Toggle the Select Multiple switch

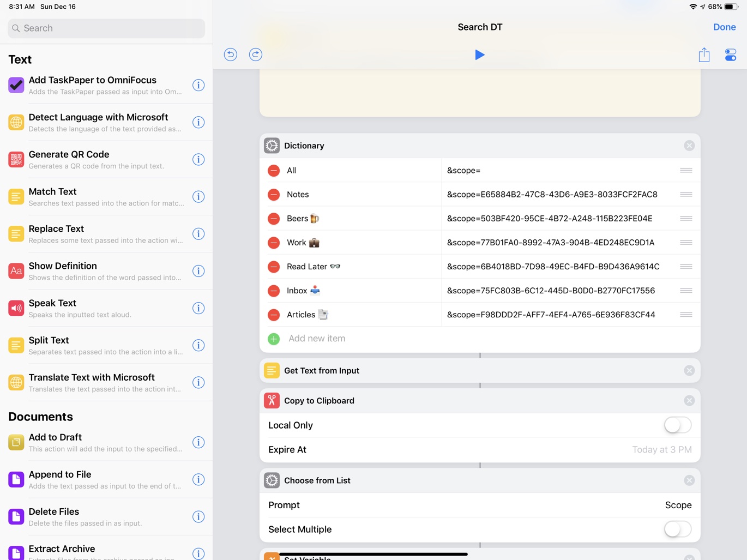(x=678, y=529)
